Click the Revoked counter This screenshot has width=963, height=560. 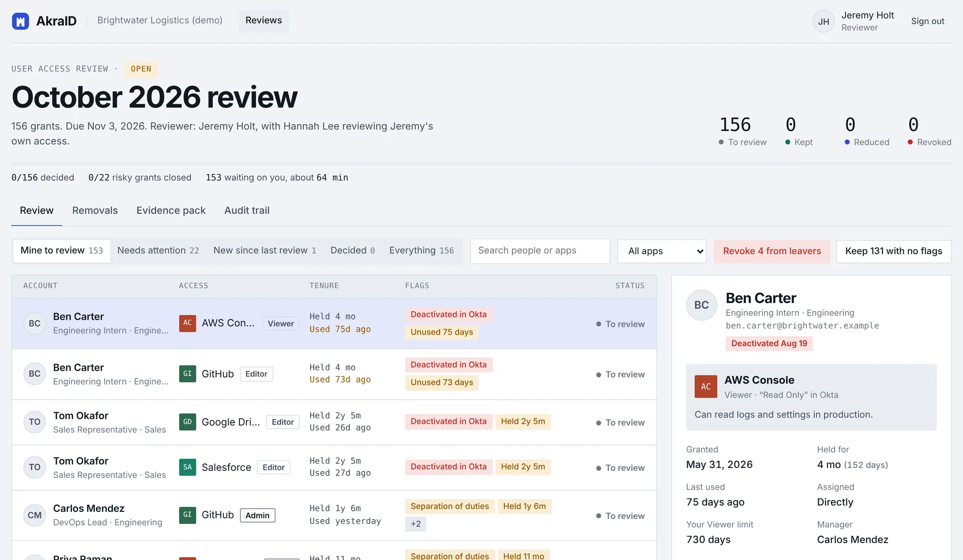point(929,131)
